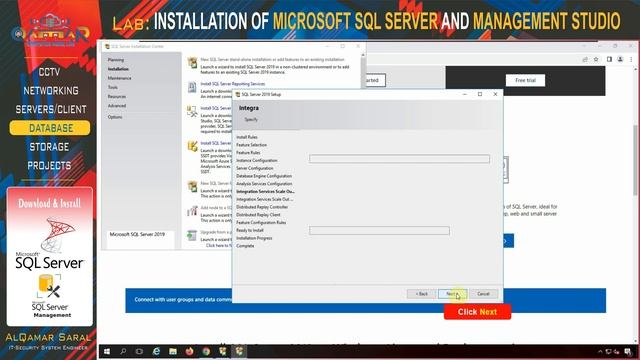Screen dimensions: 640x360
Task: Launch Internet Explorer from the taskbar
Action: pos(156,351)
